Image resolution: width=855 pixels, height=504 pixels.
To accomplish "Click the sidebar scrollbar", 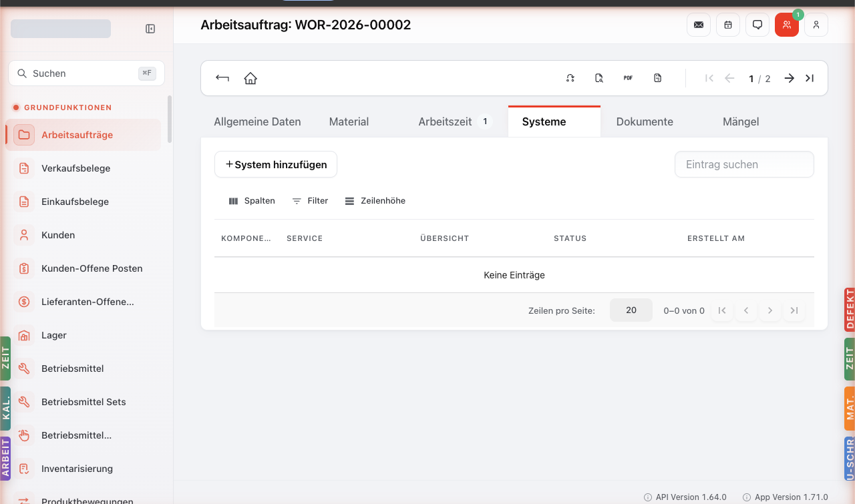I will pyautogui.click(x=170, y=119).
